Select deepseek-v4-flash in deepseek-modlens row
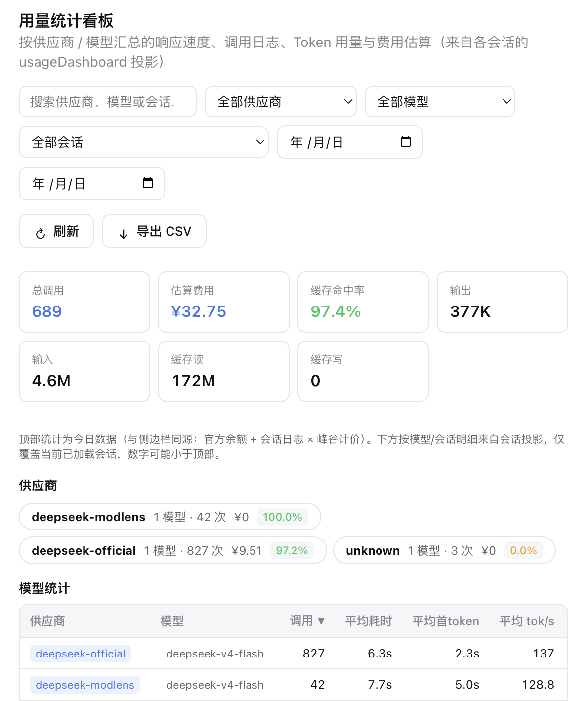The width and height of the screenshot is (588, 701). 215,685
